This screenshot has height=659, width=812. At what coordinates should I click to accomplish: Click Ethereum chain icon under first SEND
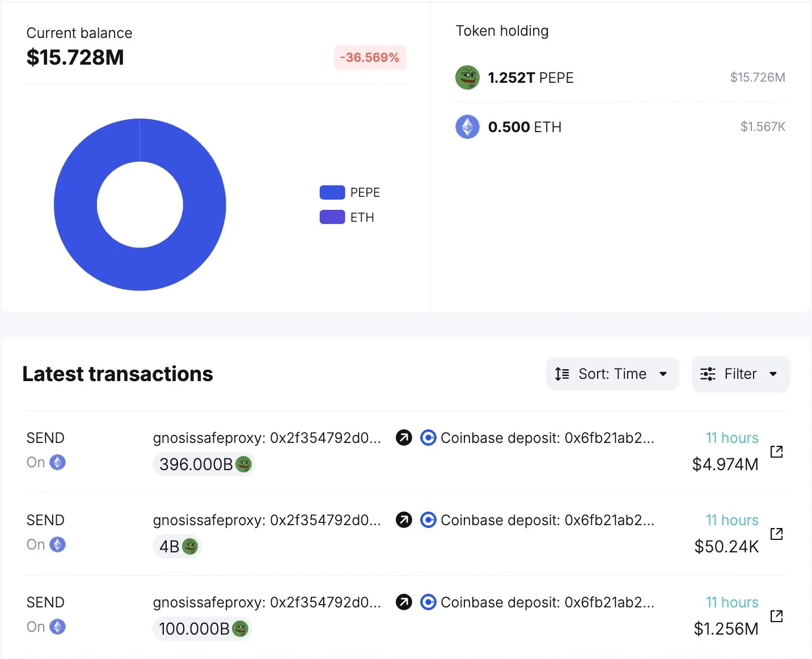coord(57,462)
